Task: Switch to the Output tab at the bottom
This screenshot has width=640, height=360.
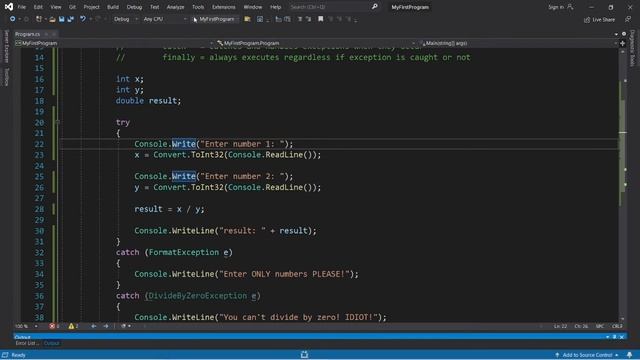Action: [x=51, y=343]
